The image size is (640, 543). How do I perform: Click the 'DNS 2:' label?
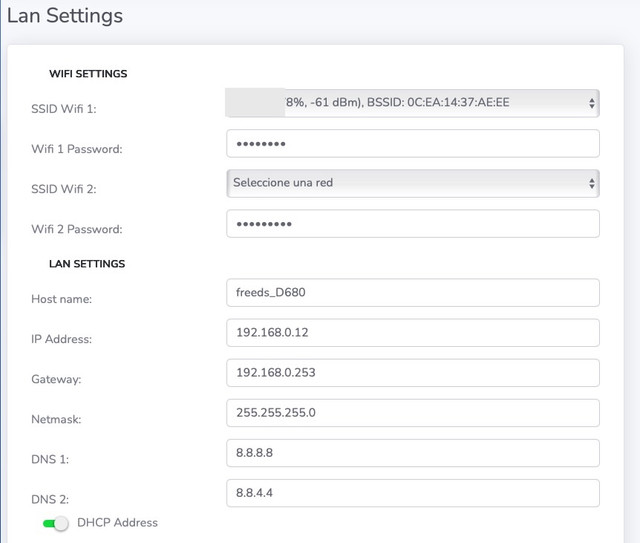tap(50, 499)
